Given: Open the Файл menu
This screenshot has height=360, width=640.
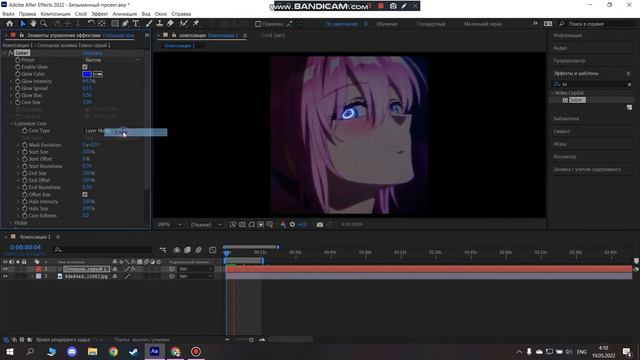Looking at the screenshot, I should coord(8,14).
